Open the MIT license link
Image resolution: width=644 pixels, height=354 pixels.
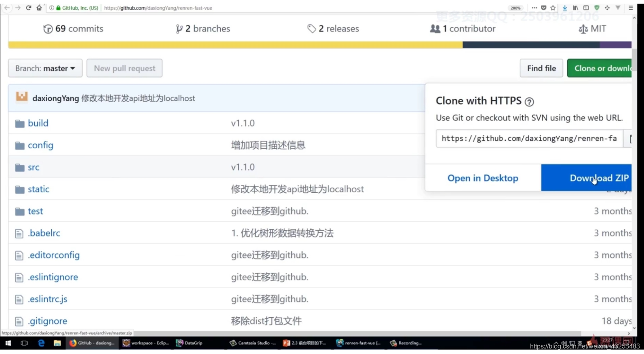(x=592, y=29)
